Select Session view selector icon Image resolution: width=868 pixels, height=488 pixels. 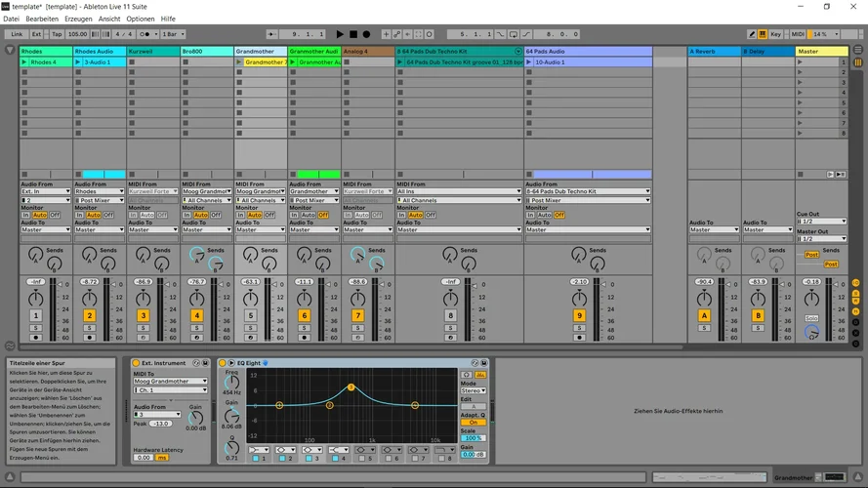pyautogui.click(x=858, y=61)
